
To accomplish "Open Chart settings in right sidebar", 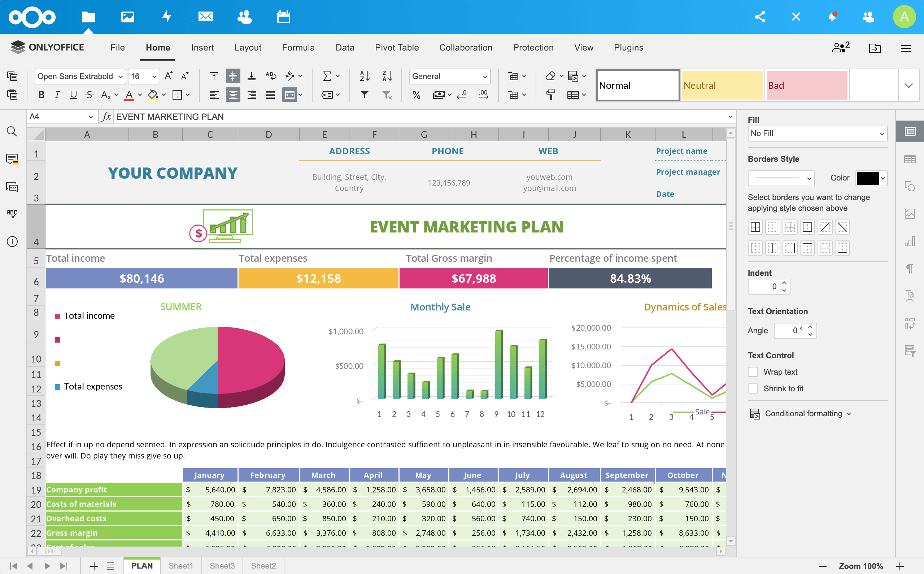I will pyautogui.click(x=910, y=242).
